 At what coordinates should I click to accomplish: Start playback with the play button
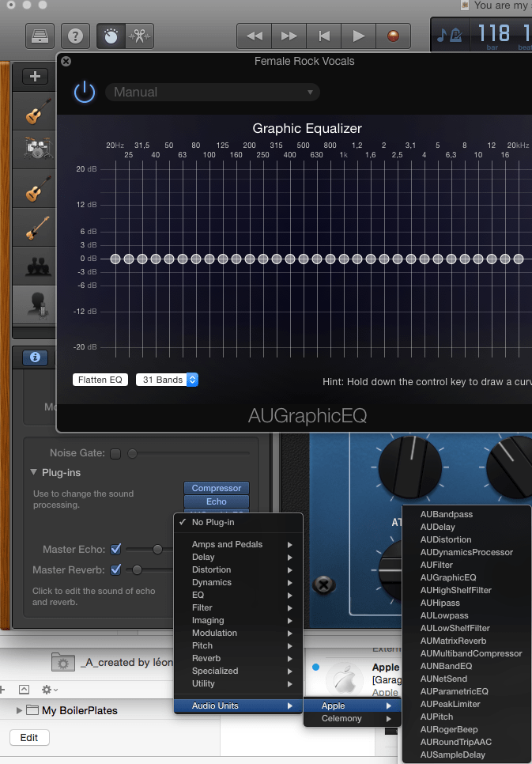(x=359, y=36)
